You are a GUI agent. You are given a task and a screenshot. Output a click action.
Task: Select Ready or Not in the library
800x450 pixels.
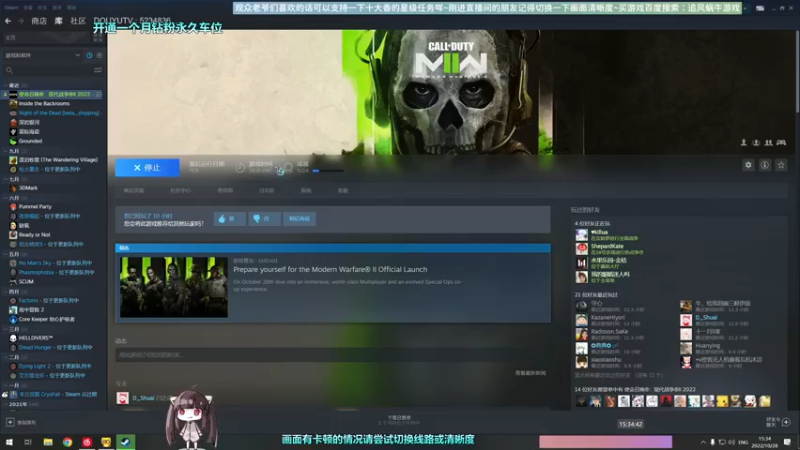point(34,235)
